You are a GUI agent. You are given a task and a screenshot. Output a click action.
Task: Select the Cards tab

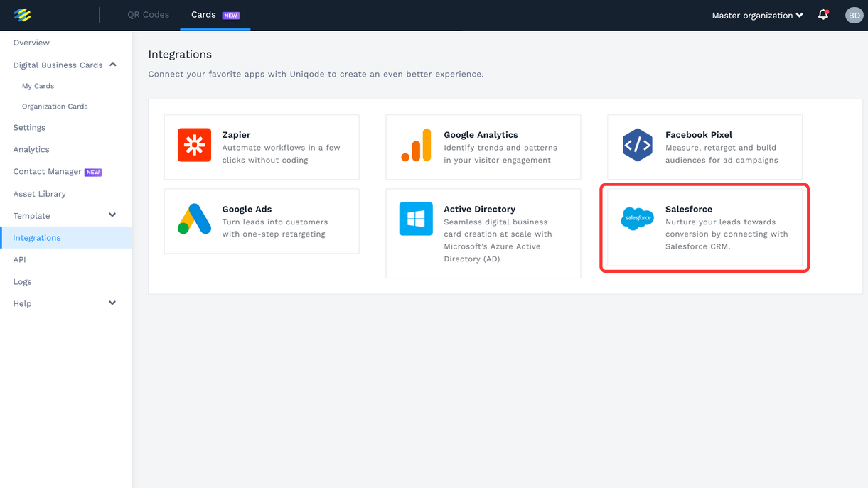[203, 14]
